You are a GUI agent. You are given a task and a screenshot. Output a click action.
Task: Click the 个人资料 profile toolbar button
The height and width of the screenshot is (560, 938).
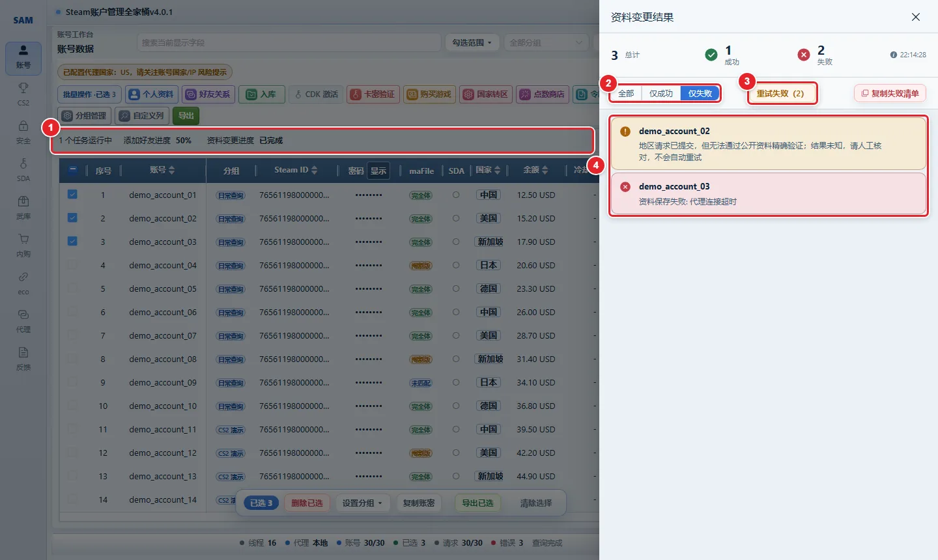(152, 94)
